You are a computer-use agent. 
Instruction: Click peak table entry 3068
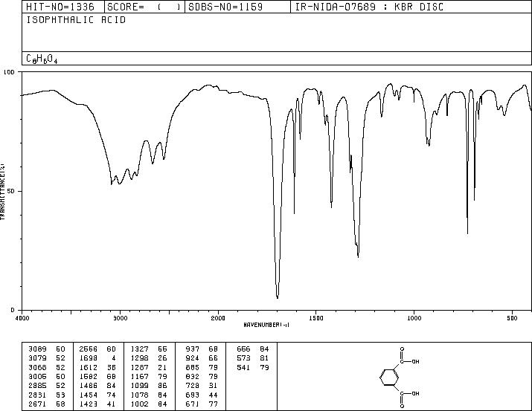[x=38, y=367]
